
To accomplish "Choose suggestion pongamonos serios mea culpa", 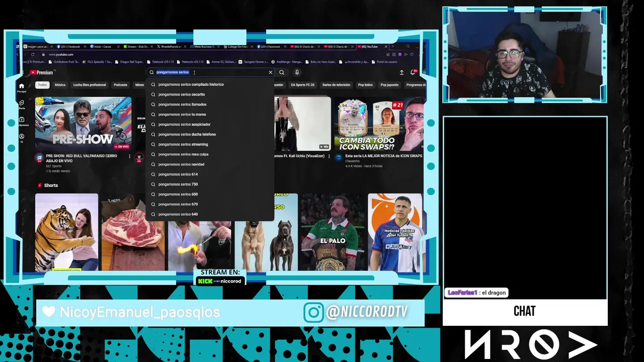I will tap(210, 154).
